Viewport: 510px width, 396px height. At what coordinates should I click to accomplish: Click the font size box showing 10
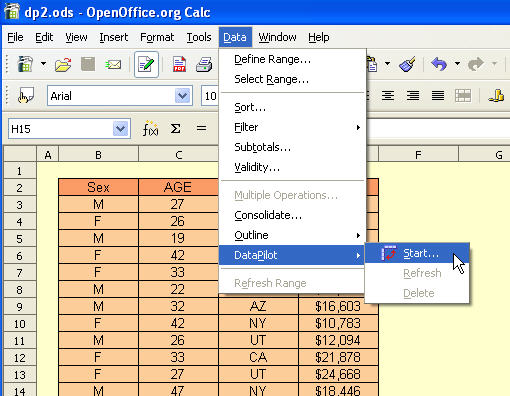click(x=210, y=96)
